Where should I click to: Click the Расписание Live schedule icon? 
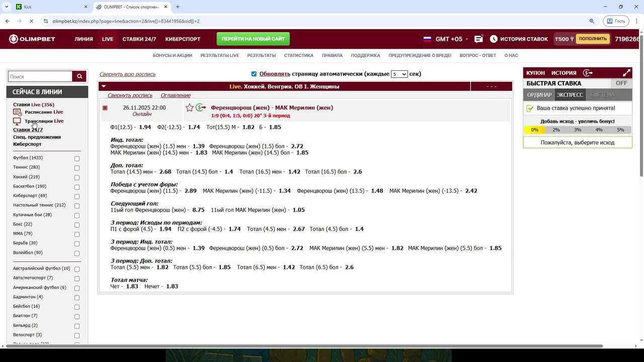click(17, 112)
